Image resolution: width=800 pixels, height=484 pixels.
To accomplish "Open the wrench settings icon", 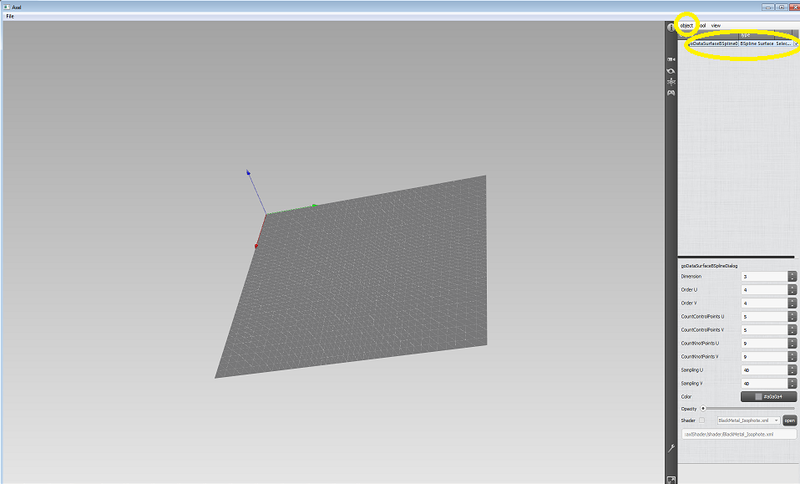I will [x=671, y=449].
